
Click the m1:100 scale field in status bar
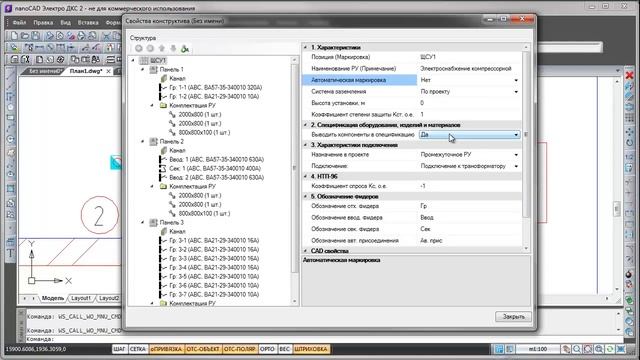(x=537, y=349)
